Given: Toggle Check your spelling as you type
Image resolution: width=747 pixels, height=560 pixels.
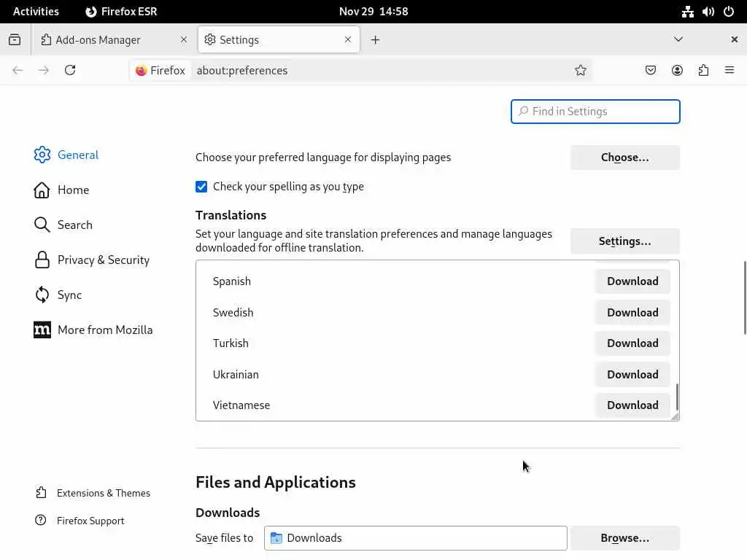Looking at the screenshot, I should coord(201,187).
